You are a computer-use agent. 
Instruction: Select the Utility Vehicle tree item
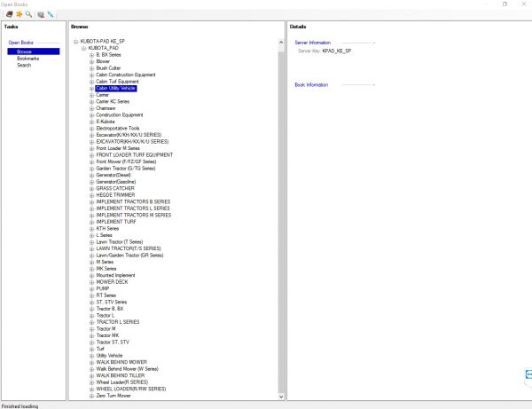click(109, 356)
